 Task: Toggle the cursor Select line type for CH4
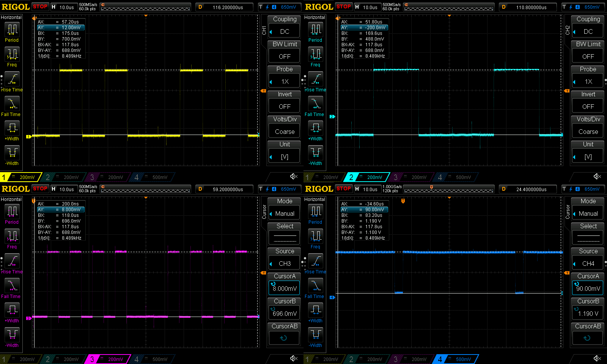coord(588,238)
